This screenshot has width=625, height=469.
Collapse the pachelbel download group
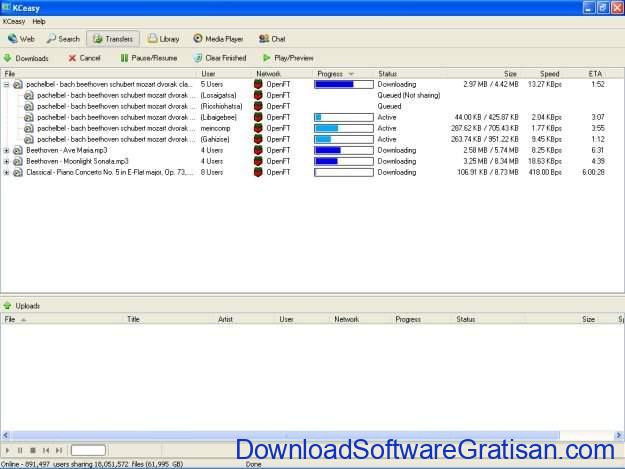click(6, 84)
